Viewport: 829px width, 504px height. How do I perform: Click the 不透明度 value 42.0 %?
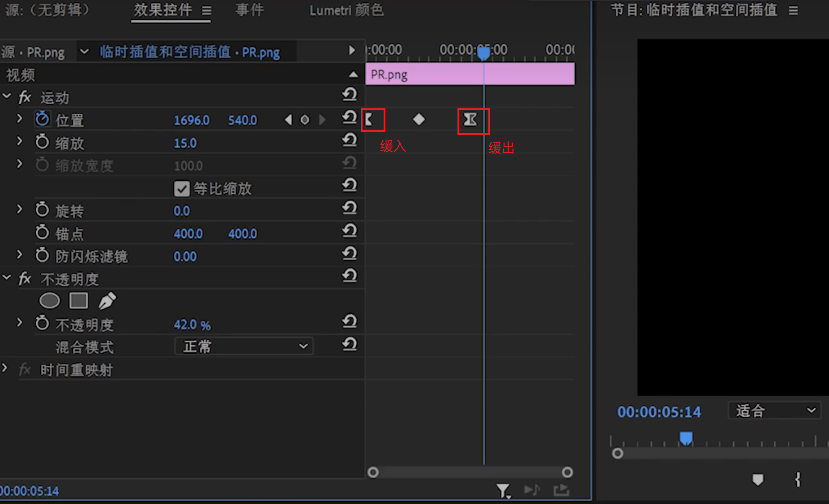192,325
